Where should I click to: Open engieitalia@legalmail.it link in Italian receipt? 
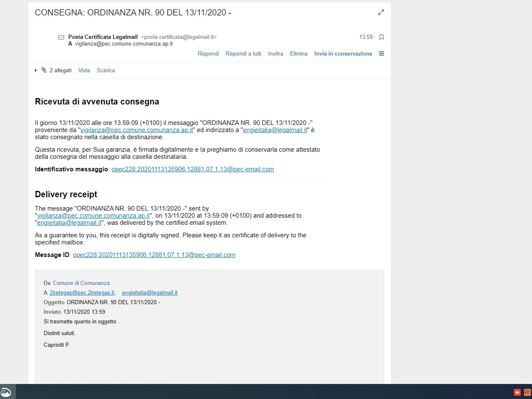coord(275,130)
